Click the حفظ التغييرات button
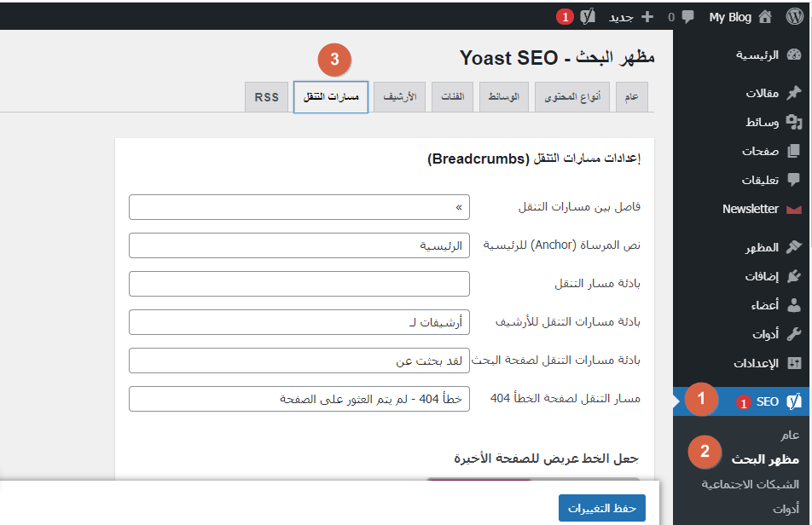Viewport: 812px width, 525px height. coord(602,508)
